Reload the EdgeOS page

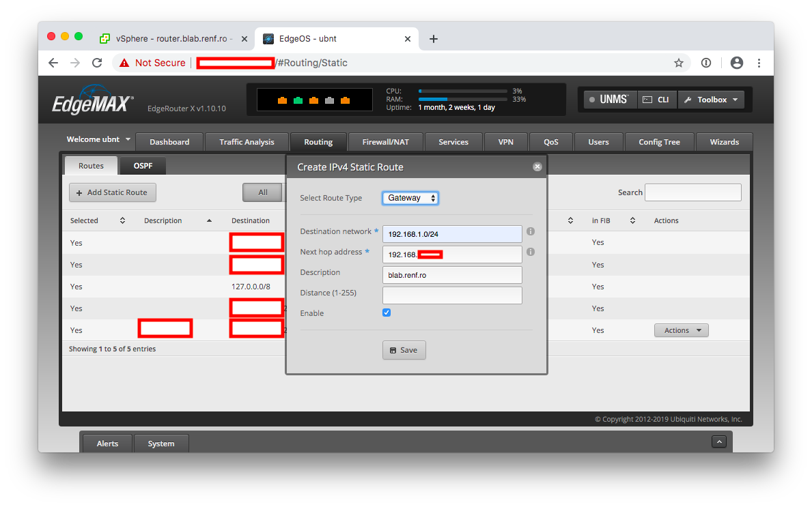(97, 63)
